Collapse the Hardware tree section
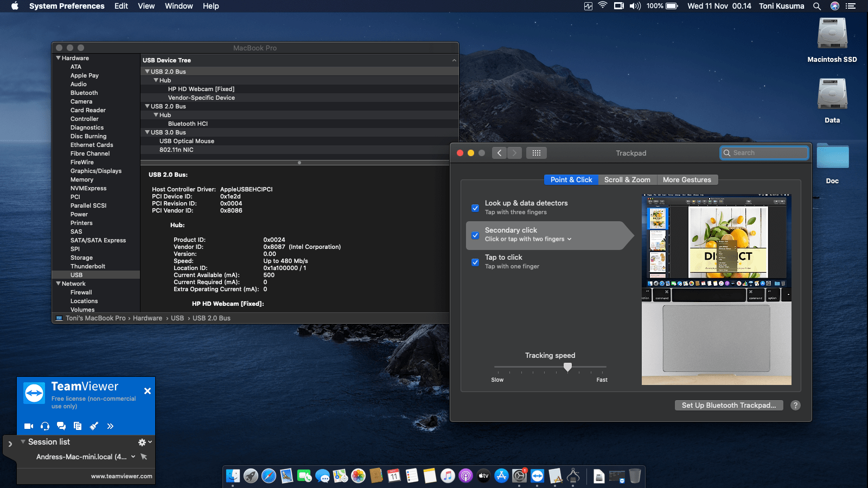The height and width of the screenshot is (488, 868). coord(58,58)
